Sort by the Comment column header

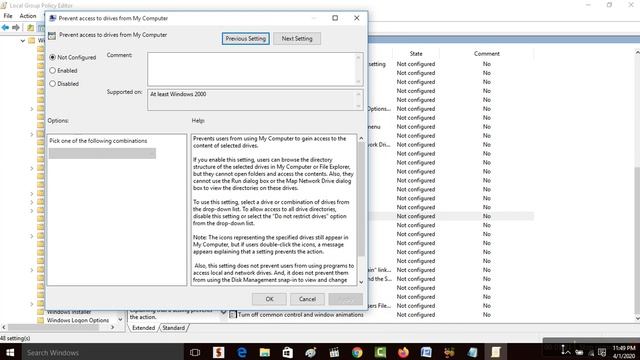pos(487,53)
